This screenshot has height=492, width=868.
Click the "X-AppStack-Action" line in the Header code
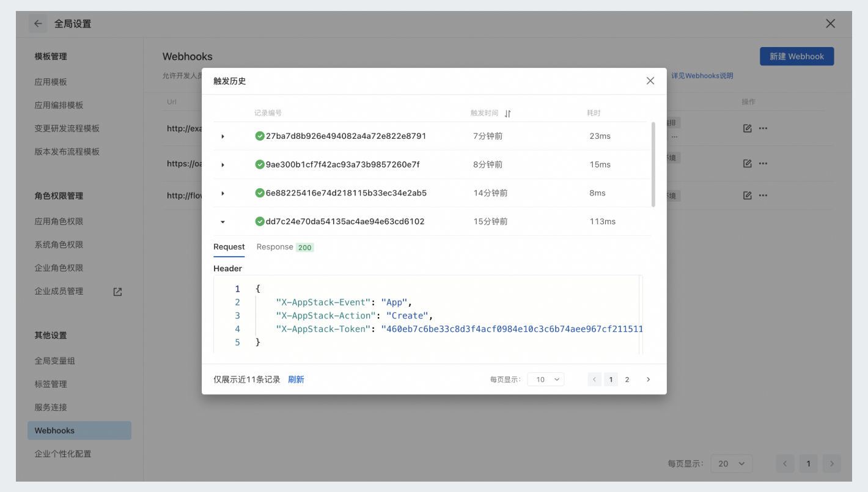[x=355, y=315]
